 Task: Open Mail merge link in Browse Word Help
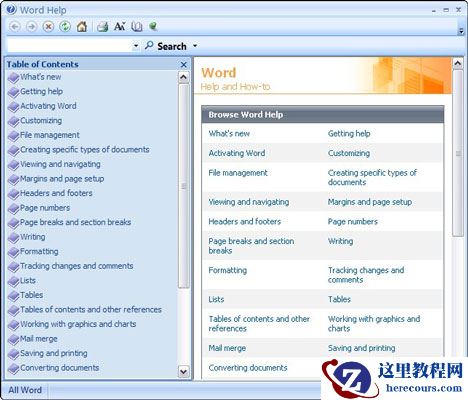coord(227,348)
